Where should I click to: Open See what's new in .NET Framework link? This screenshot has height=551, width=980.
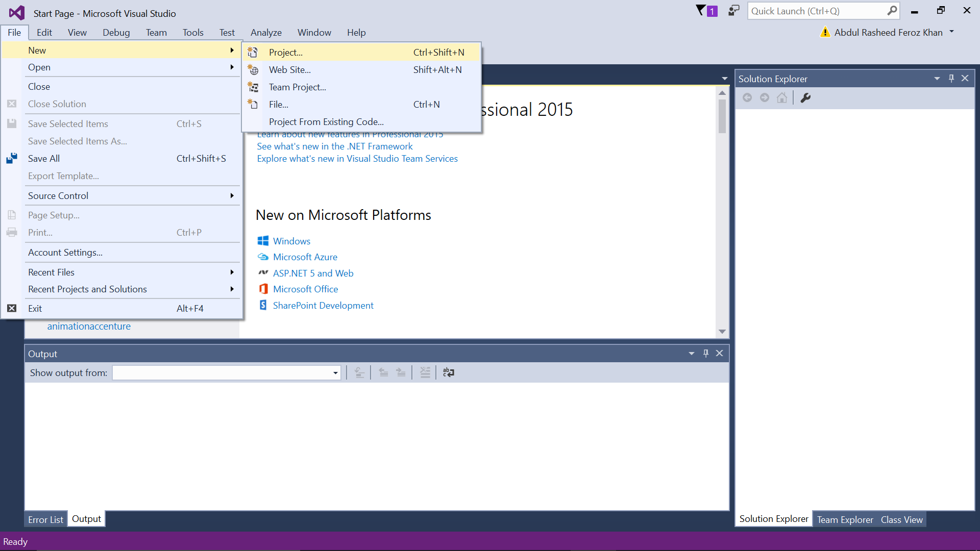335,146
